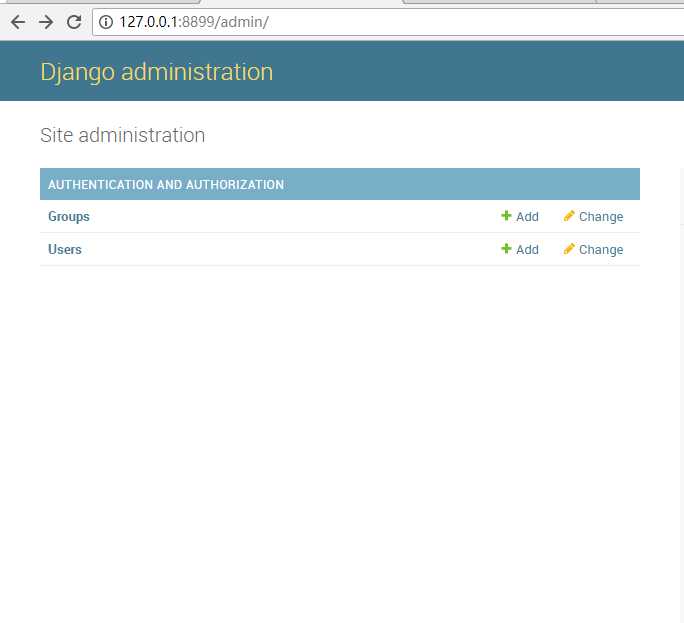
Task: Open the Groups model link
Action: pyautogui.click(x=68, y=217)
